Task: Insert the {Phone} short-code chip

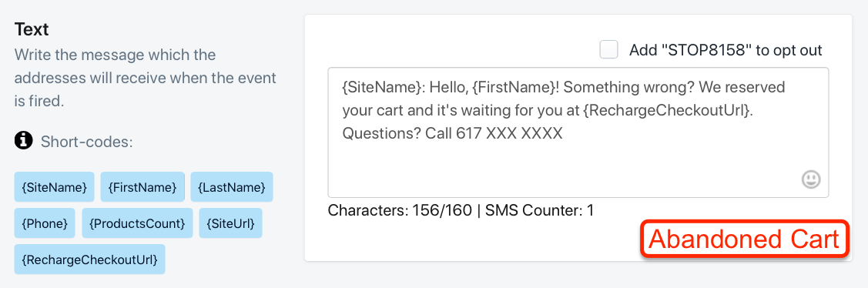Action: pos(45,223)
